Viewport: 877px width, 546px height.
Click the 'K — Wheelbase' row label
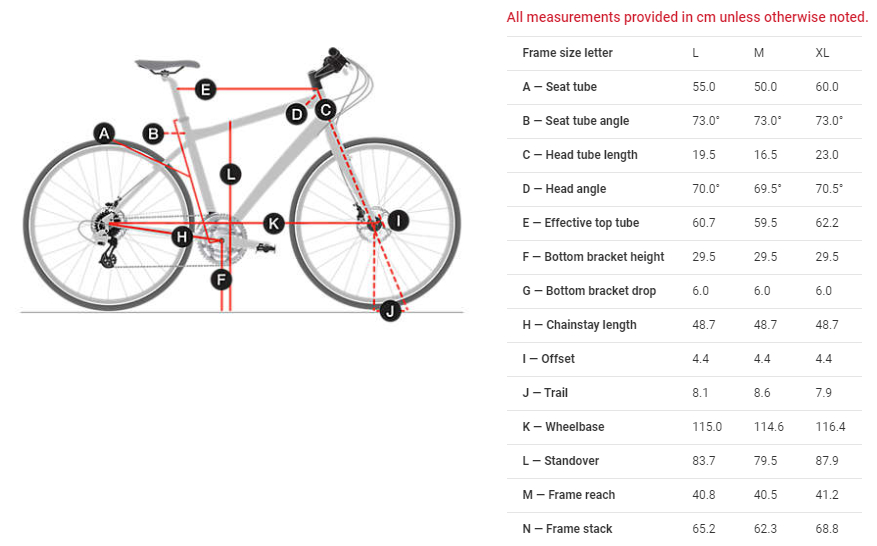(563, 427)
